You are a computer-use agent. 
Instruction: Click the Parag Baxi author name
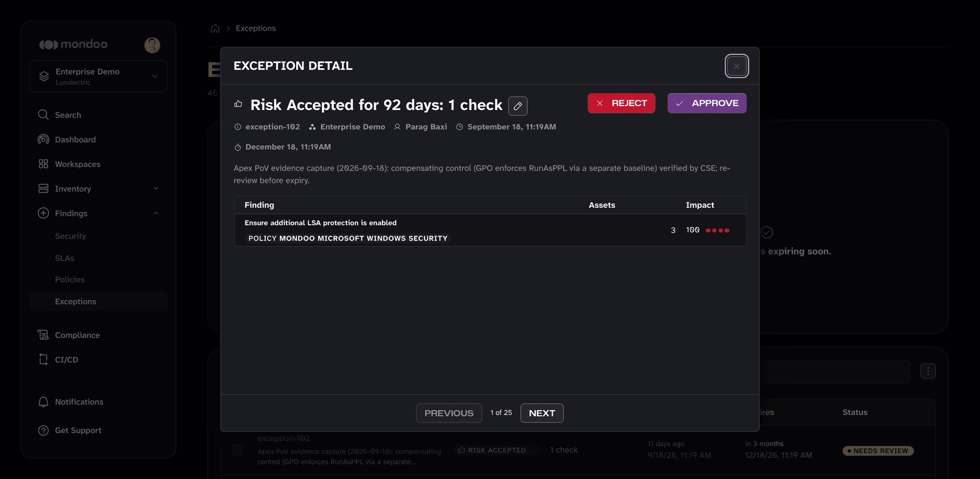426,127
